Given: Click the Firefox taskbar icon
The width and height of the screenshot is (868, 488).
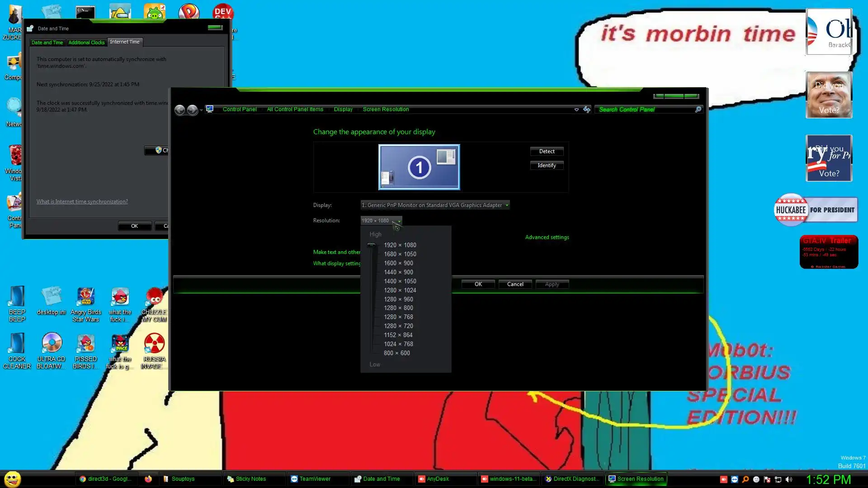Looking at the screenshot, I should pos(148,479).
